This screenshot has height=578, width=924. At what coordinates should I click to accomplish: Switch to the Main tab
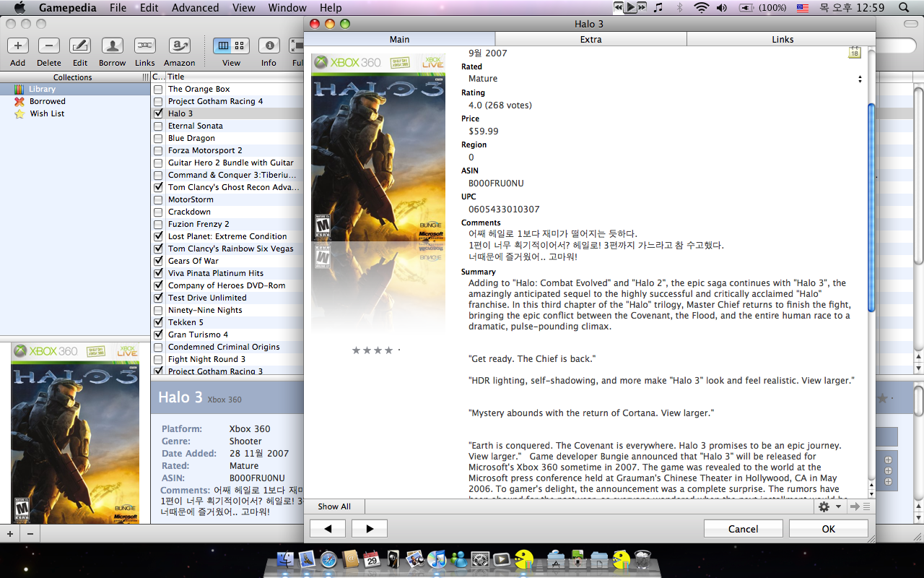coord(399,39)
